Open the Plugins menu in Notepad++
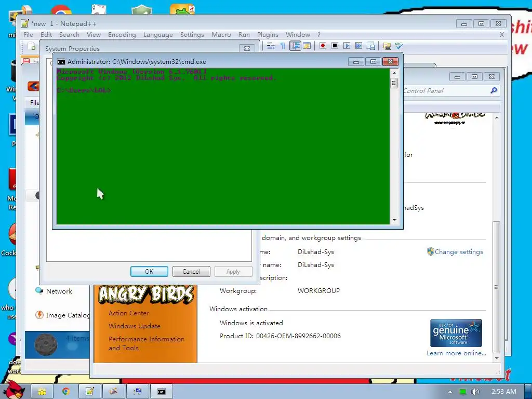 pyautogui.click(x=268, y=35)
